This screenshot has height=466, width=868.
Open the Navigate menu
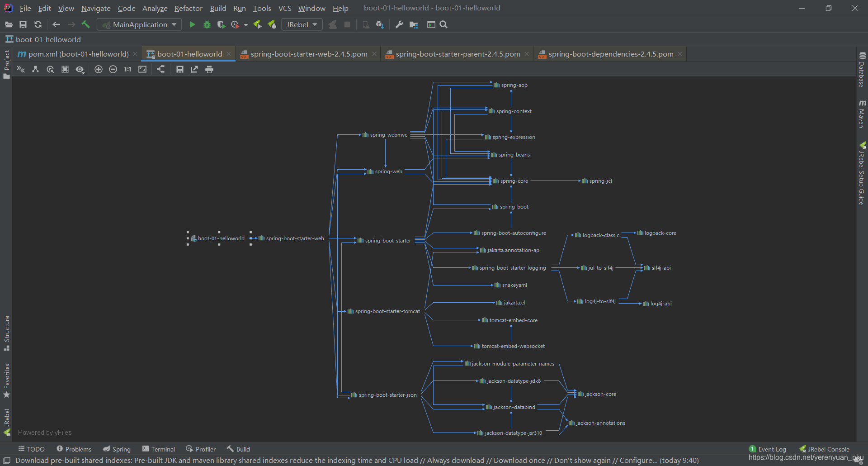[x=96, y=8]
